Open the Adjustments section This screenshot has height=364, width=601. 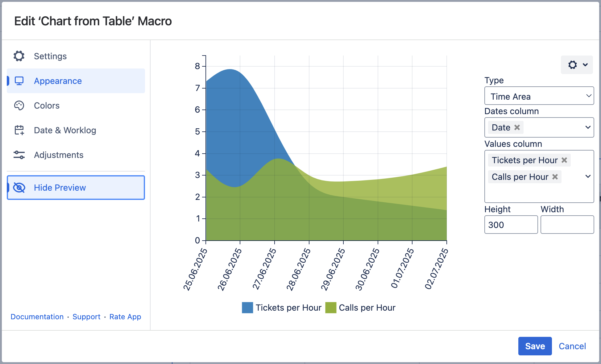pyautogui.click(x=59, y=155)
